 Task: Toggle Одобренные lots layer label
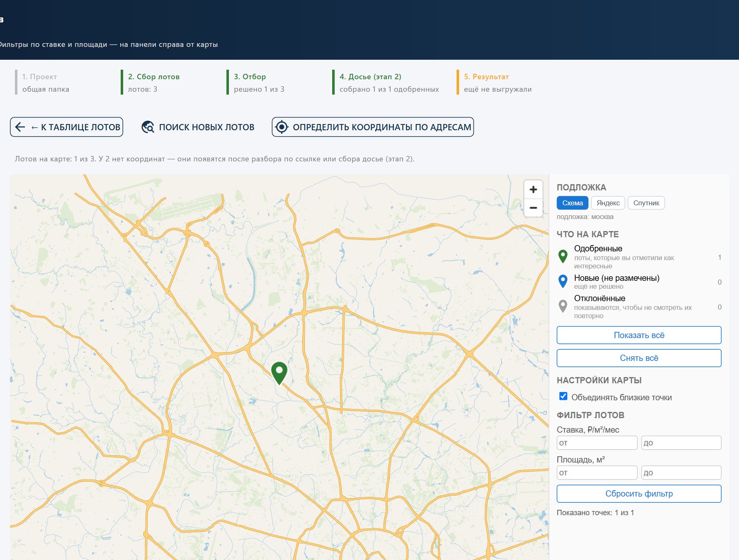point(598,248)
